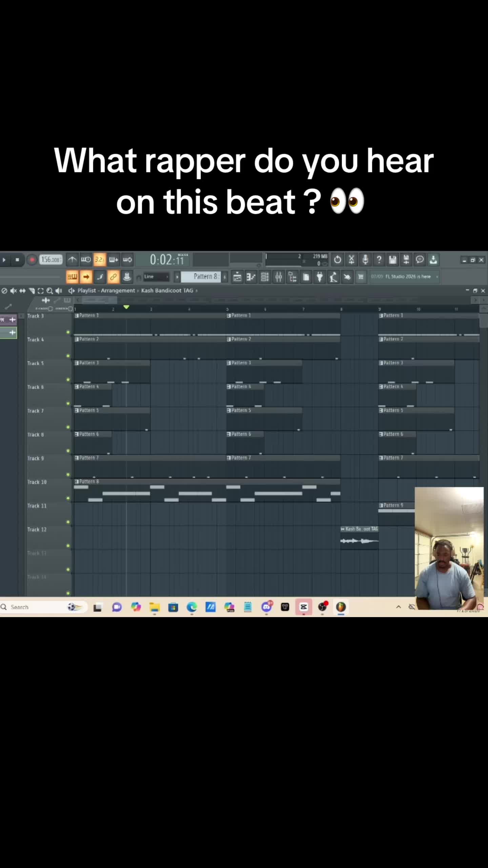Click the tempo tapper icon
This screenshot has height=868, width=488.
tap(333, 277)
